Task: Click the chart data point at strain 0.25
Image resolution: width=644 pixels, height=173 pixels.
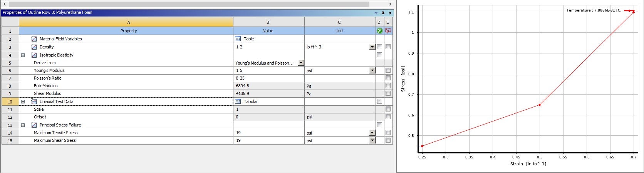Action: (x=422, y=146)
